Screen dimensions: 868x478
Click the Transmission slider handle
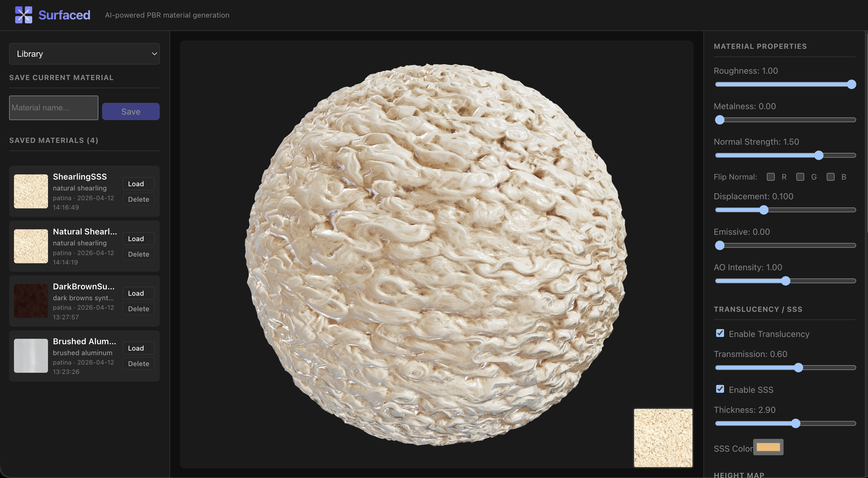point(798,368)
